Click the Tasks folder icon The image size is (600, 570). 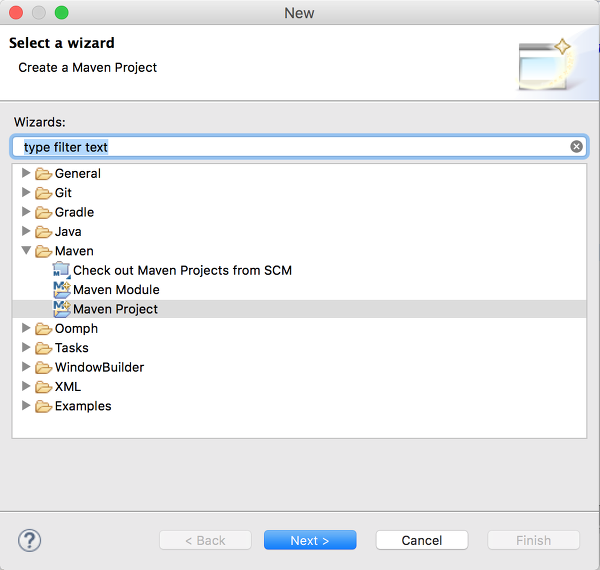pos(43,348)
